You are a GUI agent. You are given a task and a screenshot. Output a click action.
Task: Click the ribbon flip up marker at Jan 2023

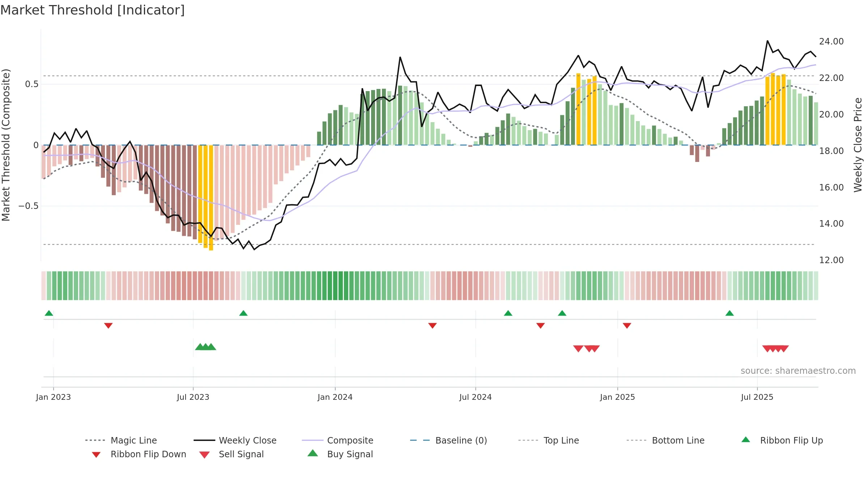tap(49, 313)
